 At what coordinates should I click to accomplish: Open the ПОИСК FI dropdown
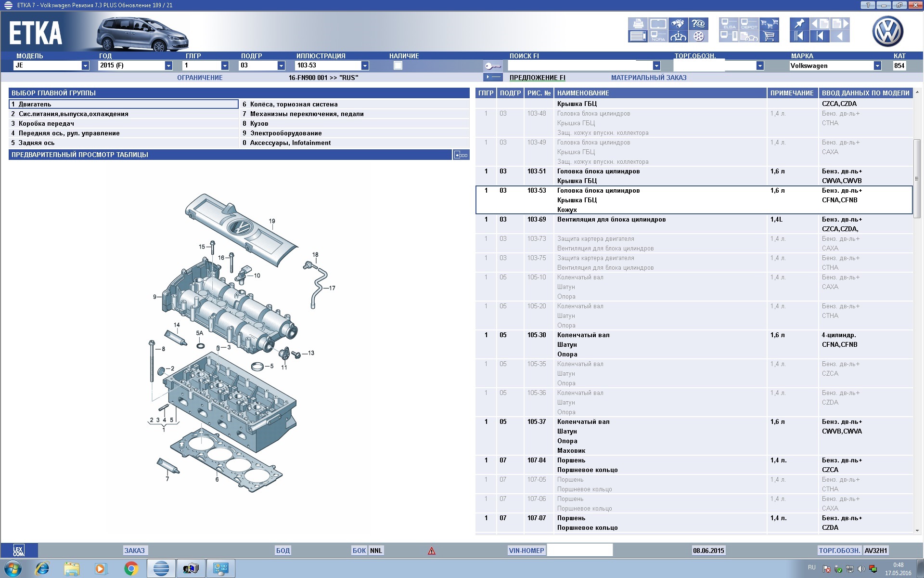click(656, 66)
